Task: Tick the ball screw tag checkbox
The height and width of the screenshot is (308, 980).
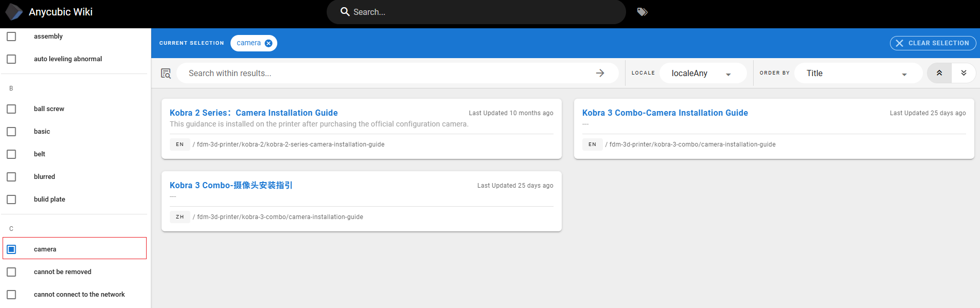Action: click(11, 109)
